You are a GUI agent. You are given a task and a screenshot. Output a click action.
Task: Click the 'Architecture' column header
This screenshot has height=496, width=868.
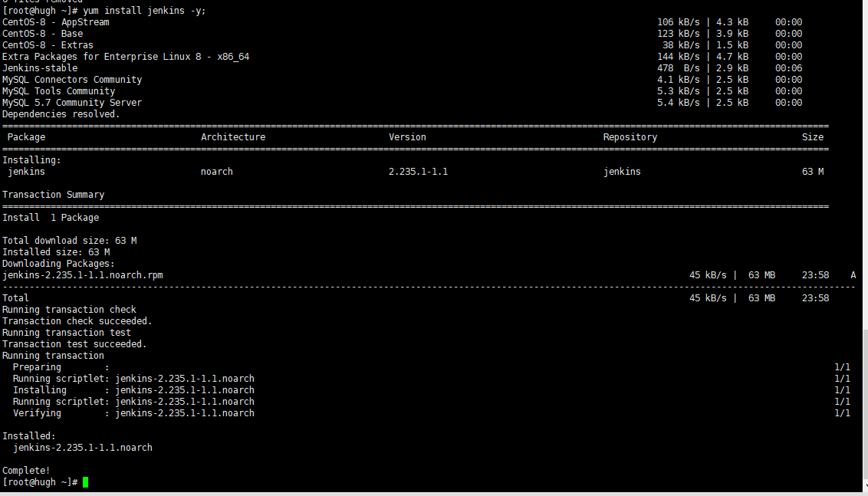pyautogui.click(x=233, y=137)
